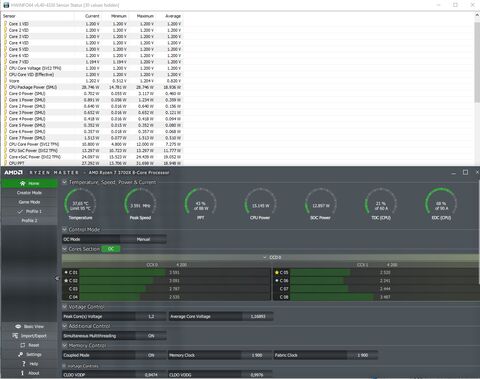Image resolution: width=480 pixels, height=379 pixels.
Task: Toggle the Additional Control section checkbox
Action: pyautogui.click(x=65, y=326)
